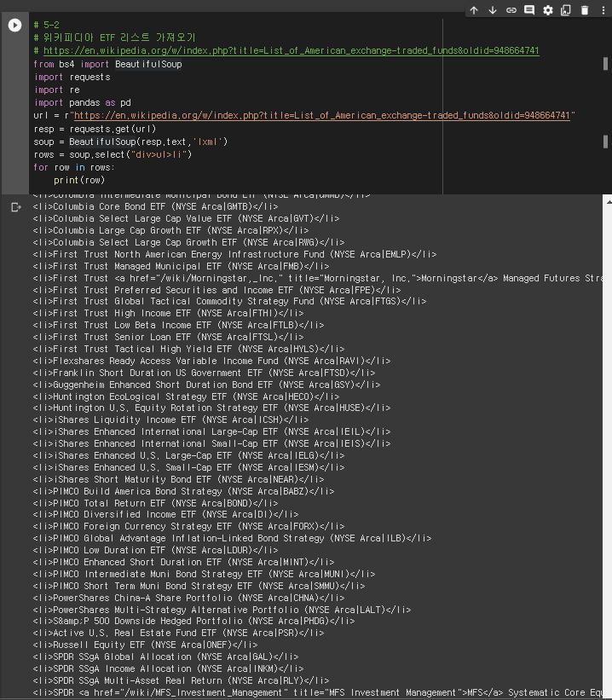The image size is (612, 700).
Task: Click output row 'First Trust Low Beta Income ETF'
Action: [178, 326]
